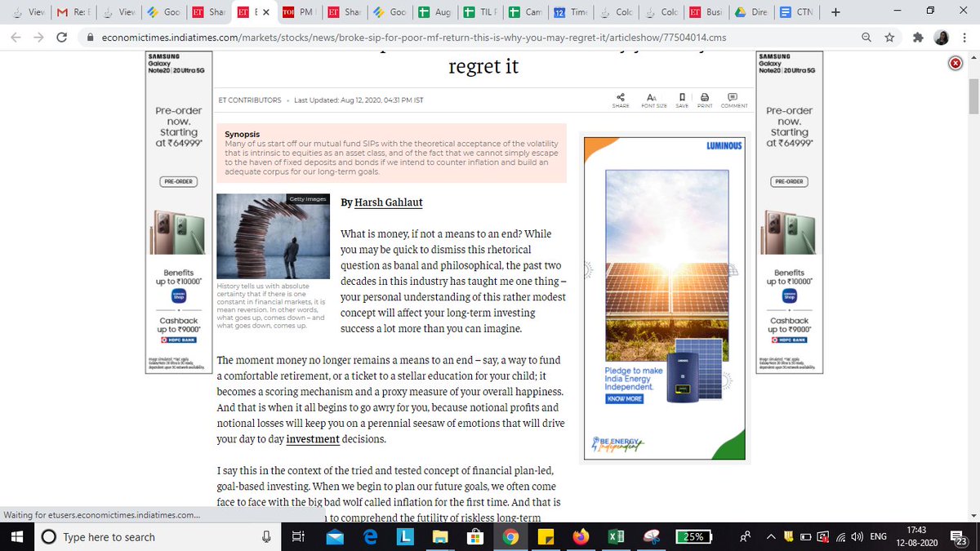This screenshot has width=980, height=551.
Task: Click KNOW MORE in Luminous ad
Action: click(x=624, y=398)
